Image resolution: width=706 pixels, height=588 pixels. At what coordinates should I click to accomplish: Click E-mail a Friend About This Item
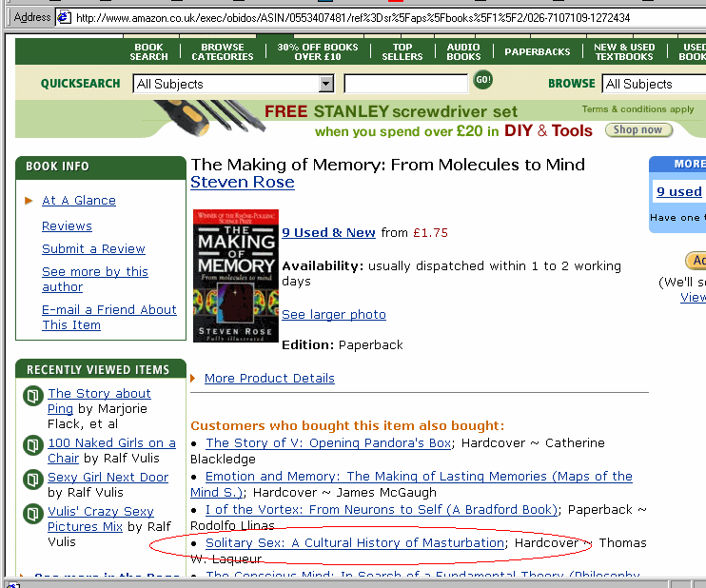[x=109, y=317]
